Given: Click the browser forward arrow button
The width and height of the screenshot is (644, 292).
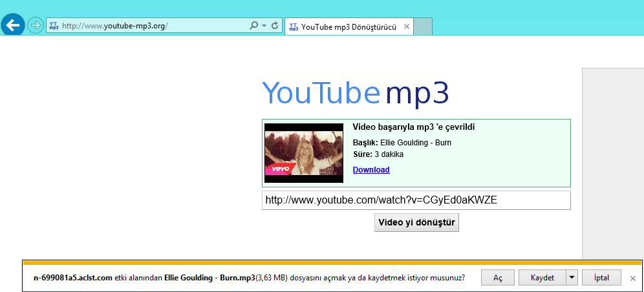Looking at the screenshot, I should point(35,26).
